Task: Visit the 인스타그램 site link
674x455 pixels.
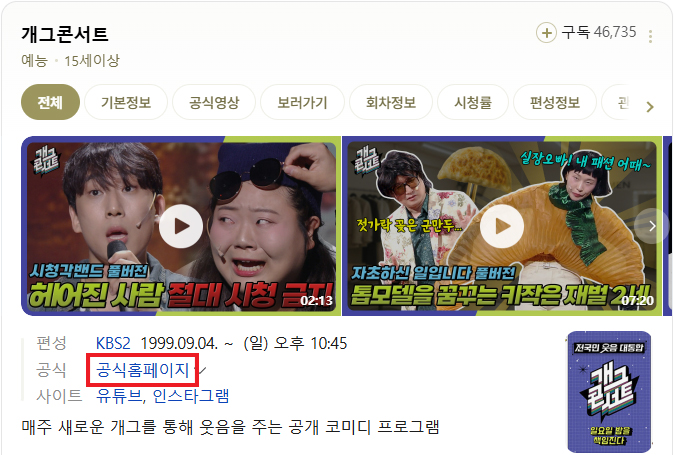Action: pos(191,396)
